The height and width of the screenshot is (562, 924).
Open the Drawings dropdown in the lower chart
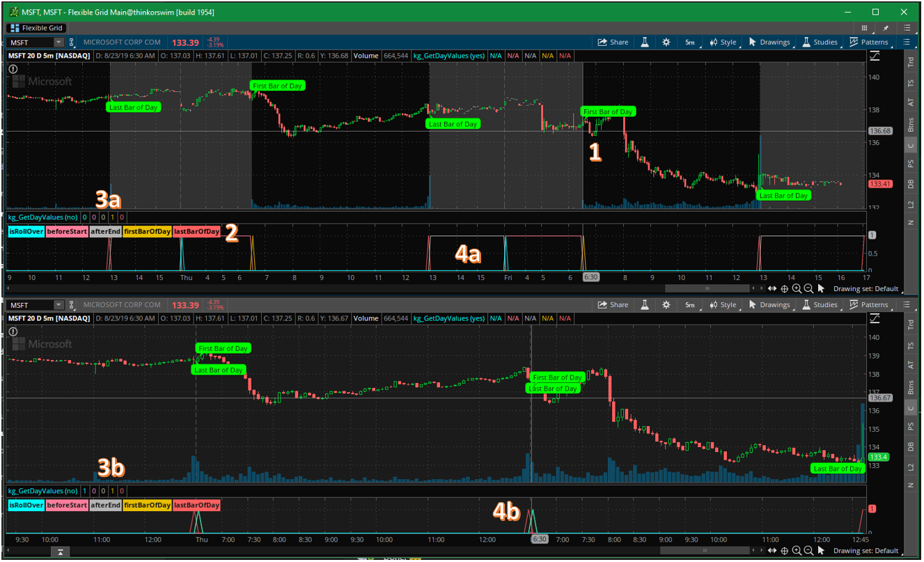pos(769,305)
